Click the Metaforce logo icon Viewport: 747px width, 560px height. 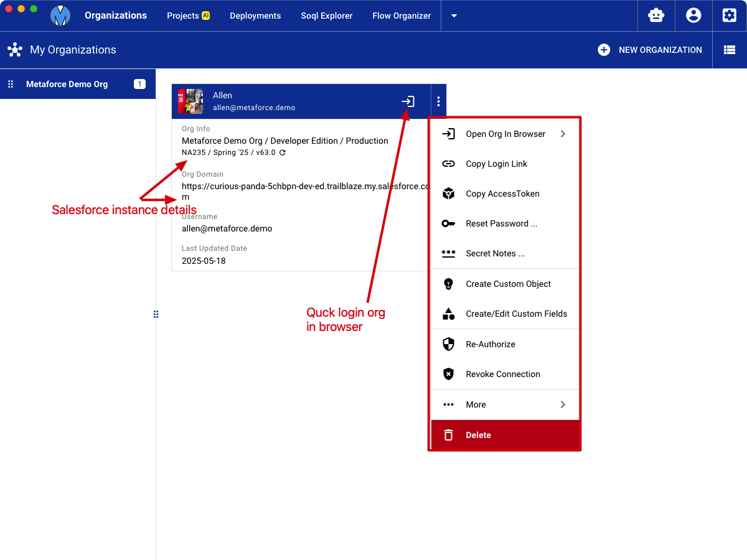coord(60,16)
